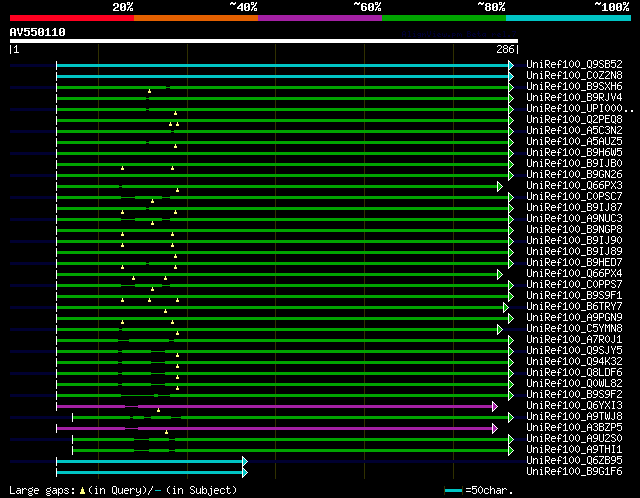Select the UniRef100_A7R0J1 label
Viewport: 640px width, 498px height.
click(x=574, y=340)
